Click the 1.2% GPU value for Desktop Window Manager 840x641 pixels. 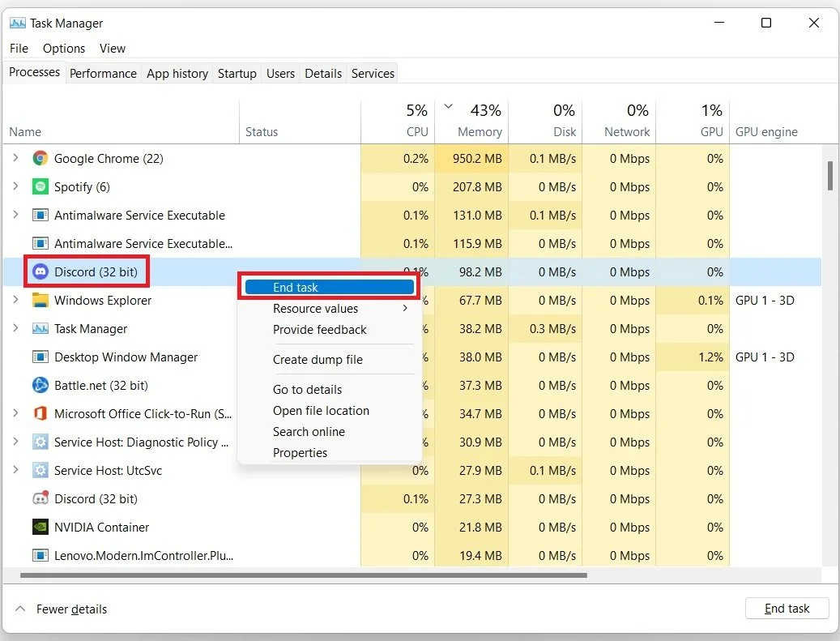tap(710, 357)
